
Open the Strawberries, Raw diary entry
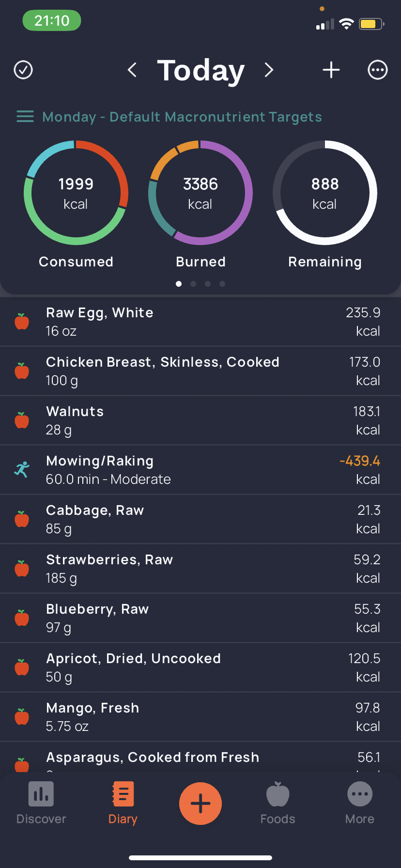[x=200, y=569]
